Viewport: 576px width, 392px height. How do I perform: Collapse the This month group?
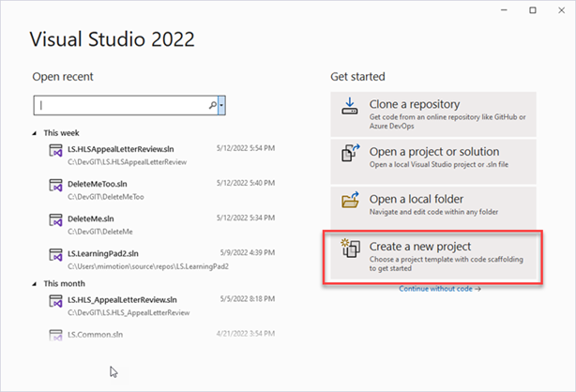click(x=35, y=284)
